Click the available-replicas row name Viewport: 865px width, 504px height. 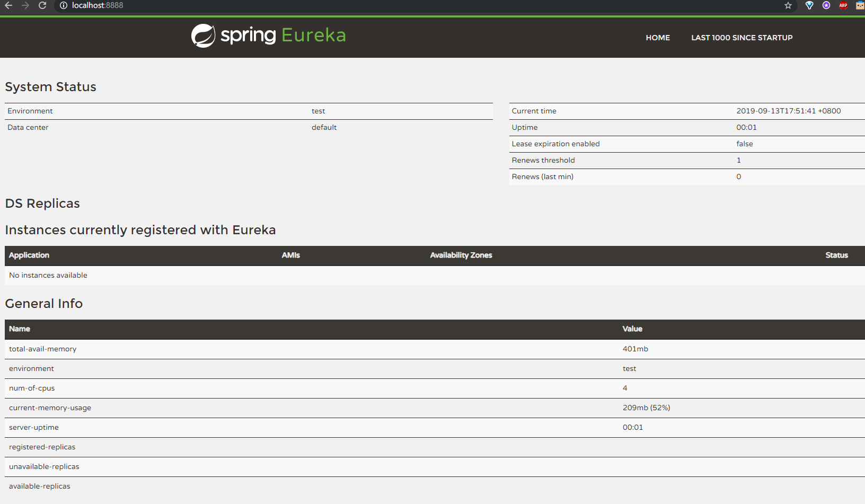coord(40,487)
